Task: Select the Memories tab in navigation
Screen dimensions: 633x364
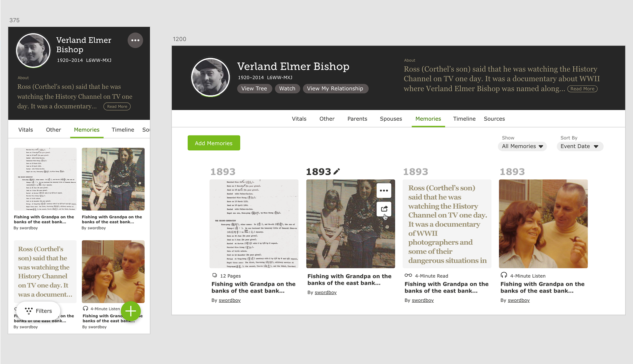Action: click(x=428, y=119)
